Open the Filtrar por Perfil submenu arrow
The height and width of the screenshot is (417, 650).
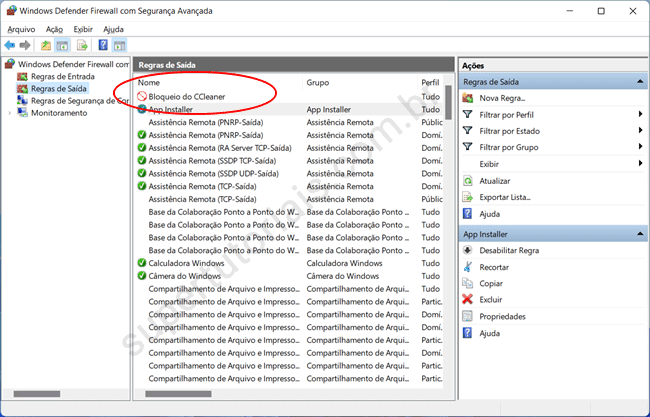click(639, 115)
